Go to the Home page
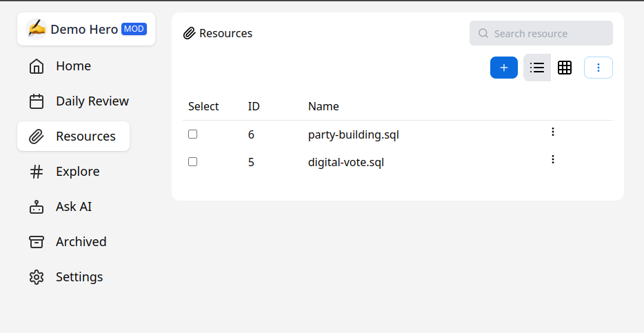 coord(73,66)
